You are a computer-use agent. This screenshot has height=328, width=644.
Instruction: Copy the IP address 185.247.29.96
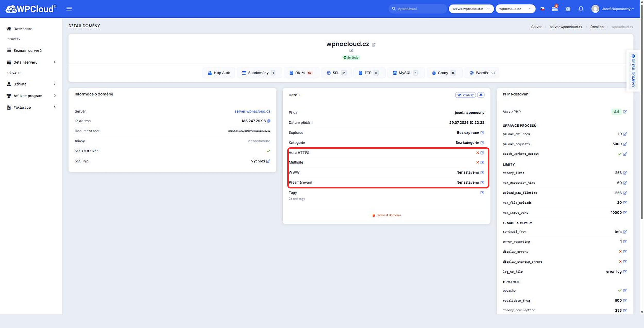(269, 121)
